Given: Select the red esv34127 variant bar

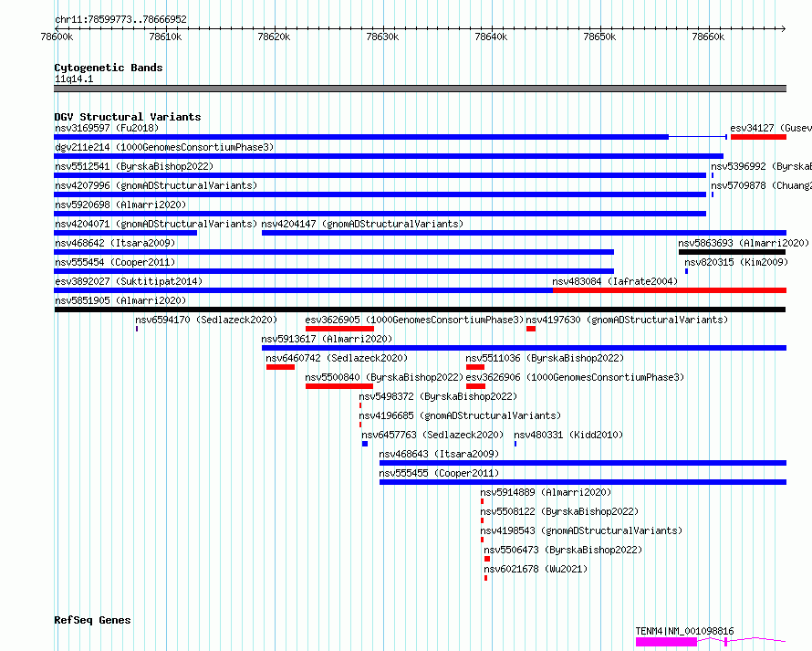Looking at the screenshot, I should pyautogui.click(x=758, y=137).
